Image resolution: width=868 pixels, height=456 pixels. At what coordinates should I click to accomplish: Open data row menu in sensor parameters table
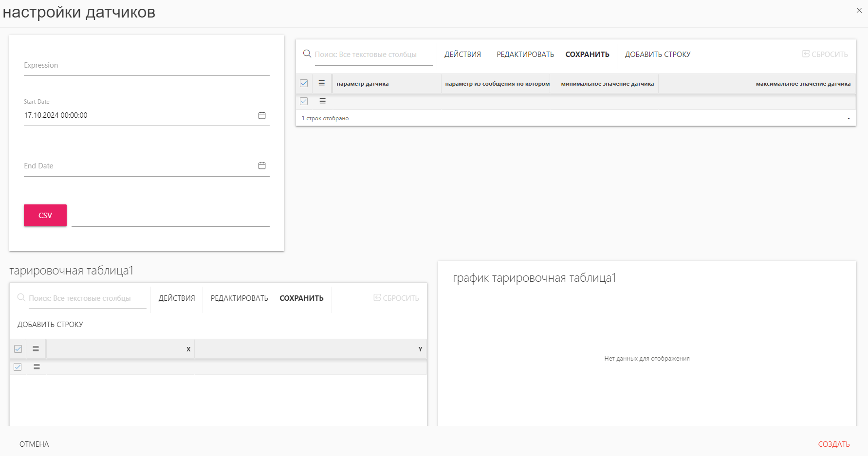[x=322, y=101]
